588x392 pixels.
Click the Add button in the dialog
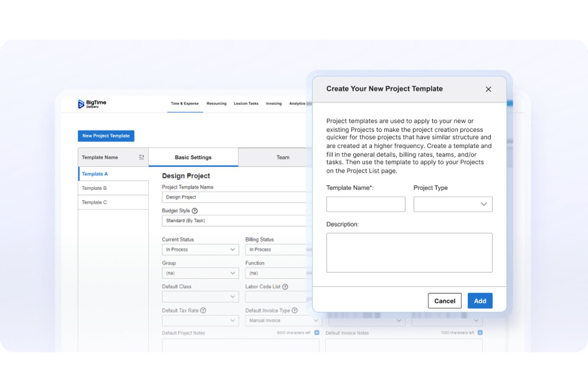pos(480,301)
